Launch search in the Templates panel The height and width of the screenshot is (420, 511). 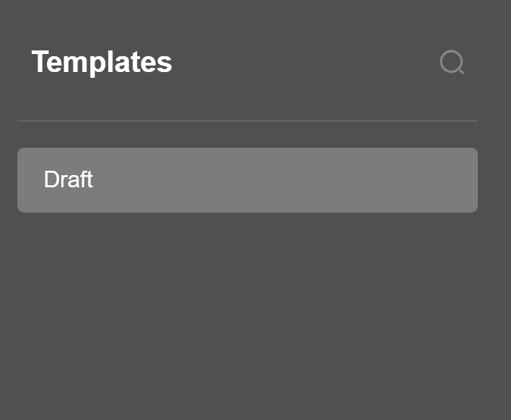pos(452,63)
